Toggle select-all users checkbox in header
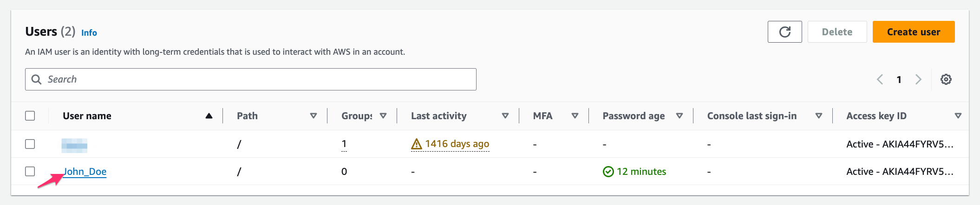This screenshot has width=980, height=205. point(30,116)
